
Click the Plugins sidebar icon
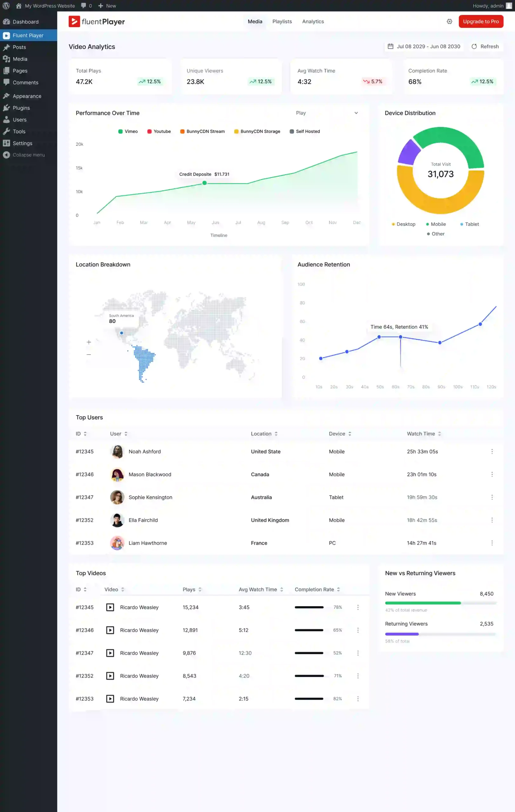[7, 108]
